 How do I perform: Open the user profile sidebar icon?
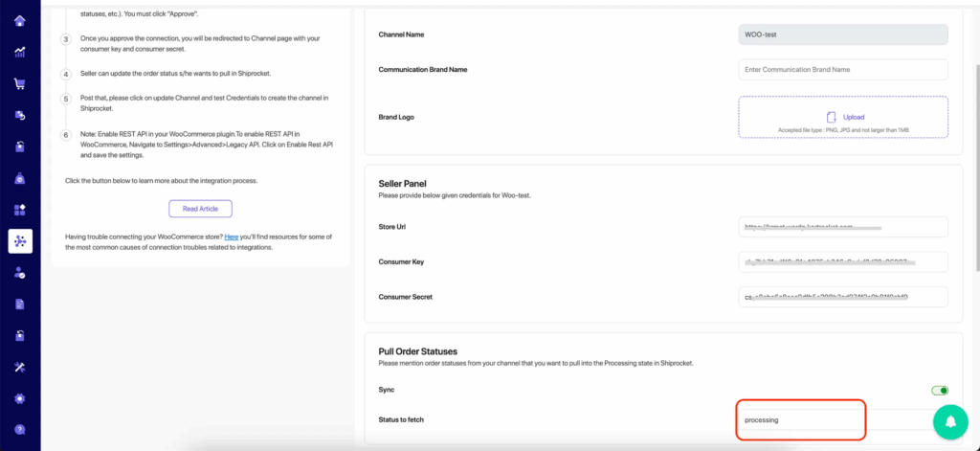coord(20,272)
